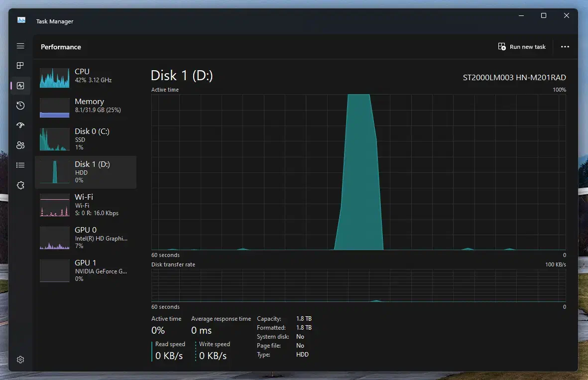Image resolution: width=588 pixels, height=380 pixels.
Task: Open Task Manager settings gear
Action: (x=20, y=360)
